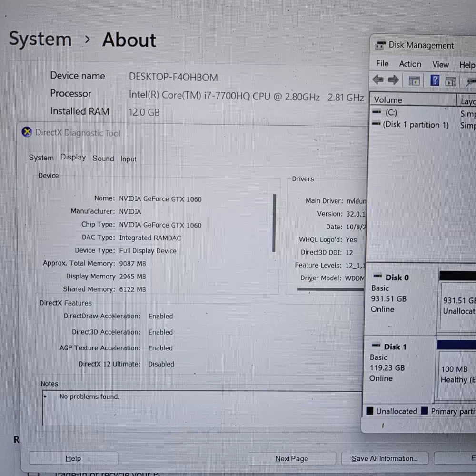The height and width of the screenshot is (476, 476).
Task: Click the Forward arrow in Disk Management toolbar
Action: pos(393,80)
